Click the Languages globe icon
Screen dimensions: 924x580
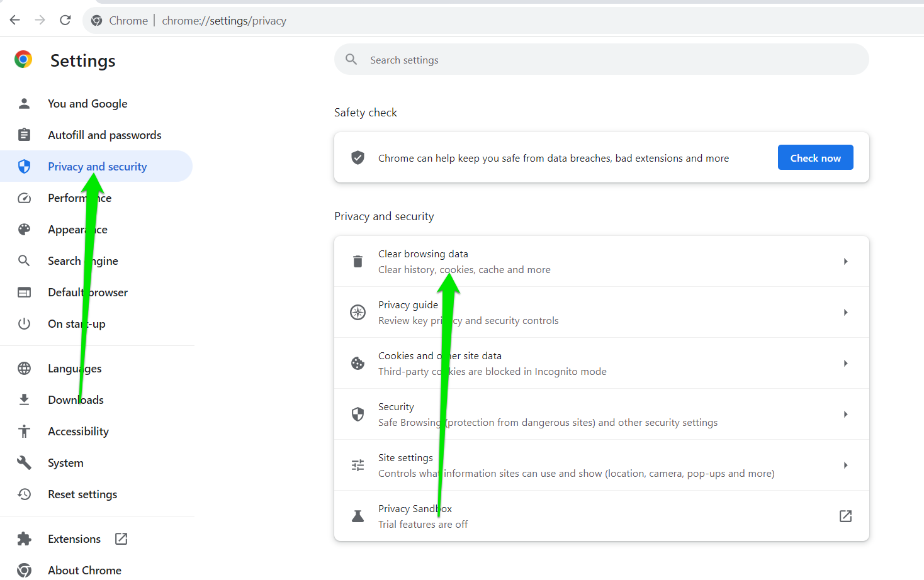(x=24, y=369)
